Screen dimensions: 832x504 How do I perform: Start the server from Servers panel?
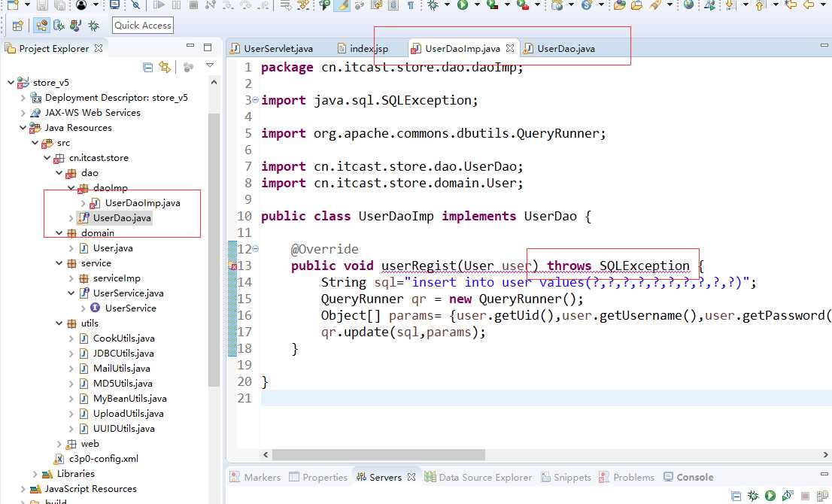pos(770,496)
